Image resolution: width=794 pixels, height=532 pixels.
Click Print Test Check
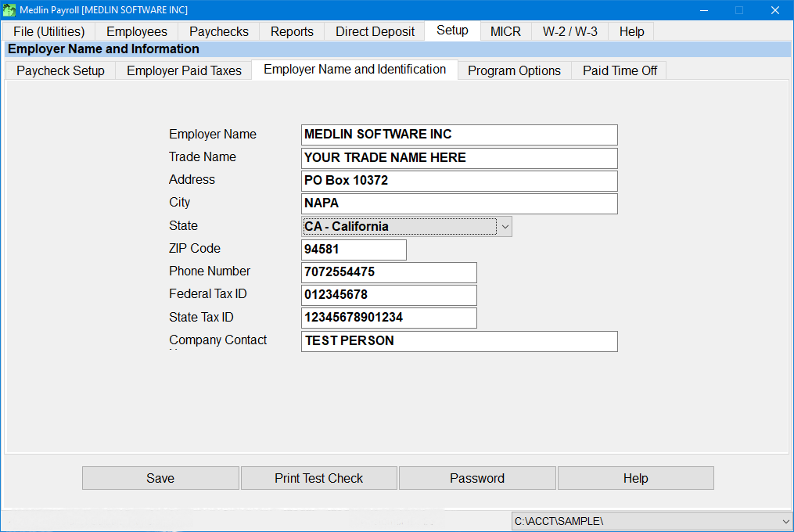tap(318, 478)
